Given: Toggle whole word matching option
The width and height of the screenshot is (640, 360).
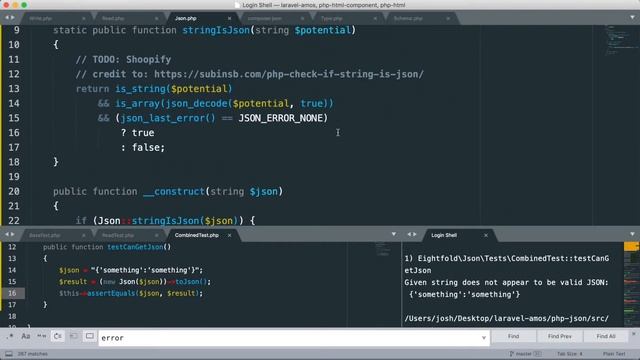Looking at the screenshot, I should (42, 336).
